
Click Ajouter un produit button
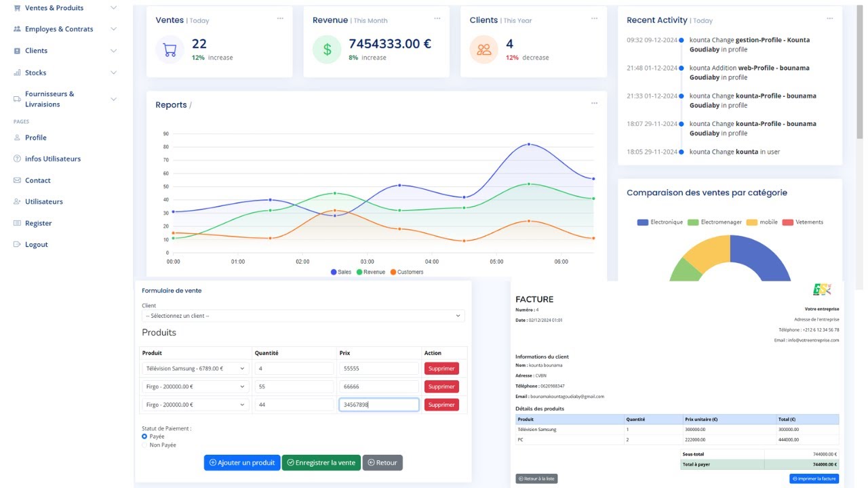click(242, 462)
